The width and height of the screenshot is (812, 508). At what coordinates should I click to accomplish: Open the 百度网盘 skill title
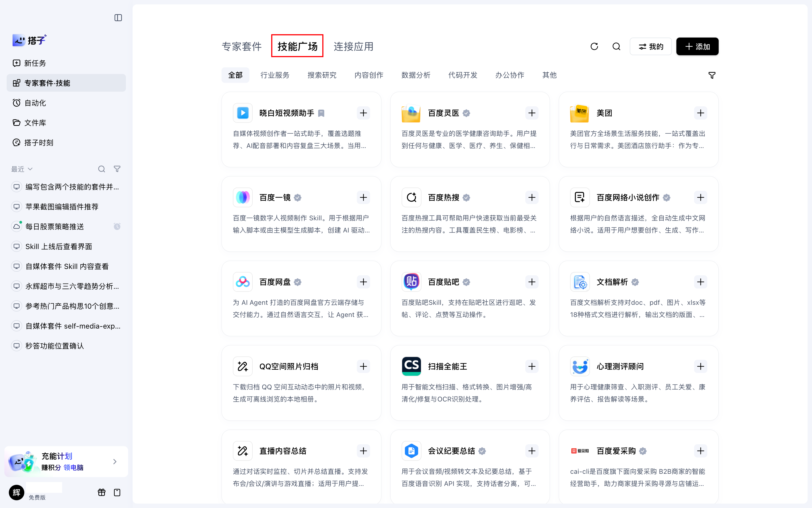click(275, 282)
